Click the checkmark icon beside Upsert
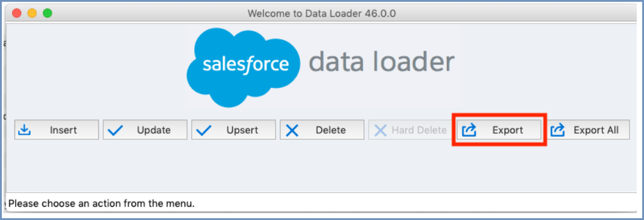Image resolution: width=644 pixels, height=220 pixels. pos(204,131)
